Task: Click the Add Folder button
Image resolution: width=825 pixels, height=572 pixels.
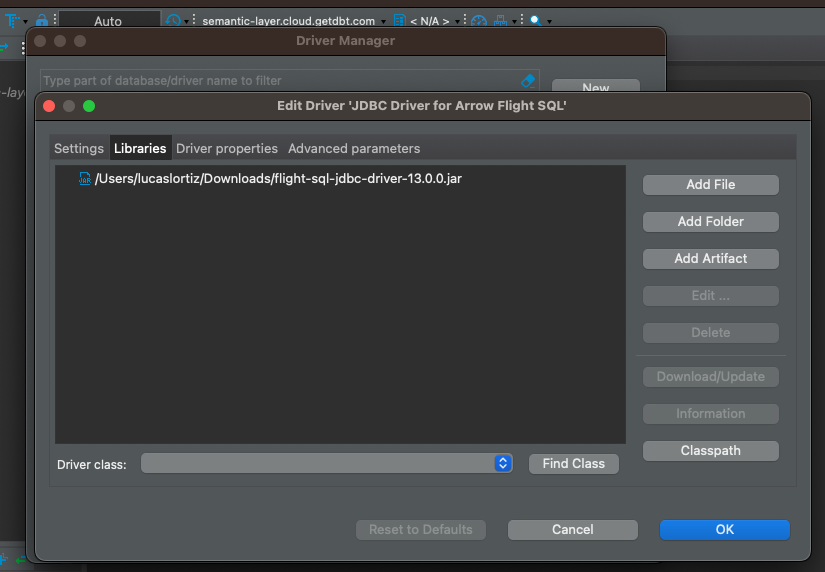Action: pos(710,222)
